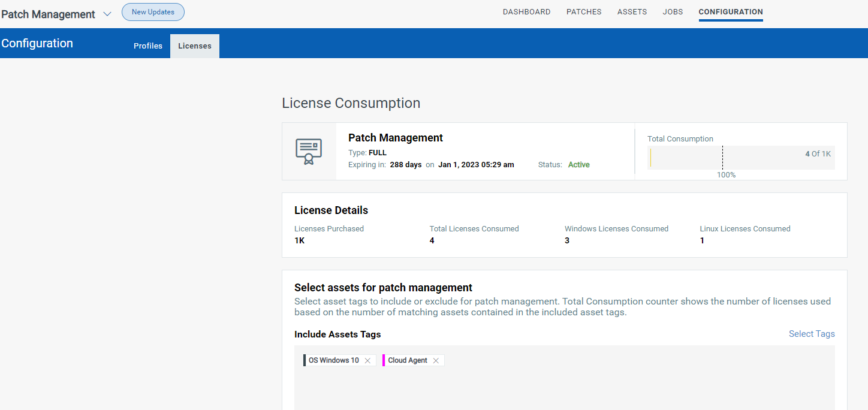This screenshot has height=410, width=868.
Task: Navigate to DASHBOARD
Action: point(526,11)
